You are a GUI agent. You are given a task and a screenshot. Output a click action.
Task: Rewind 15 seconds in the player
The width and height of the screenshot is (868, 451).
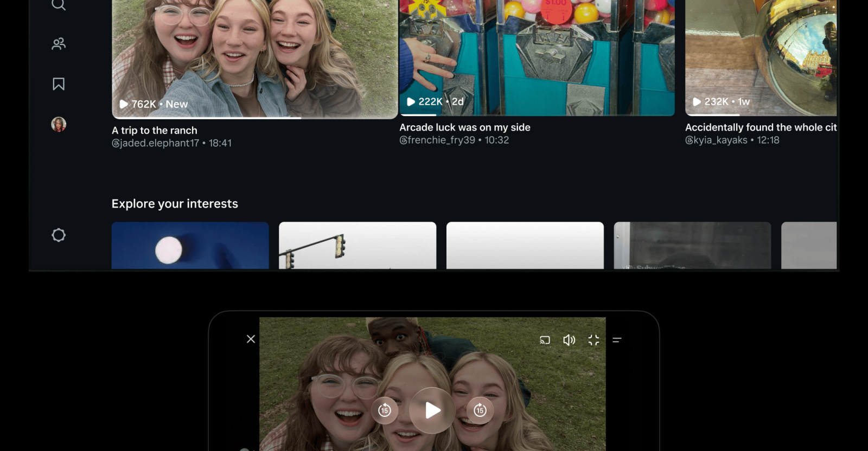tap(385, 410)
